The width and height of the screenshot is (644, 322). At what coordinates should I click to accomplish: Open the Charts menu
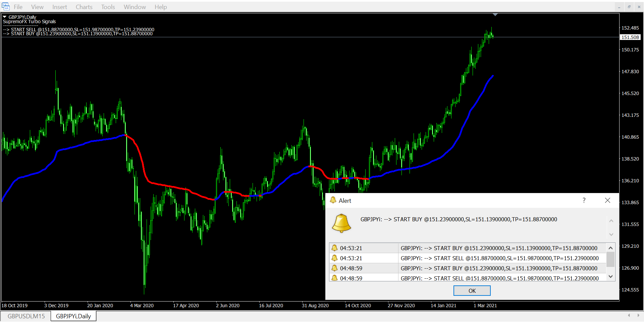(x=84, y=7)
